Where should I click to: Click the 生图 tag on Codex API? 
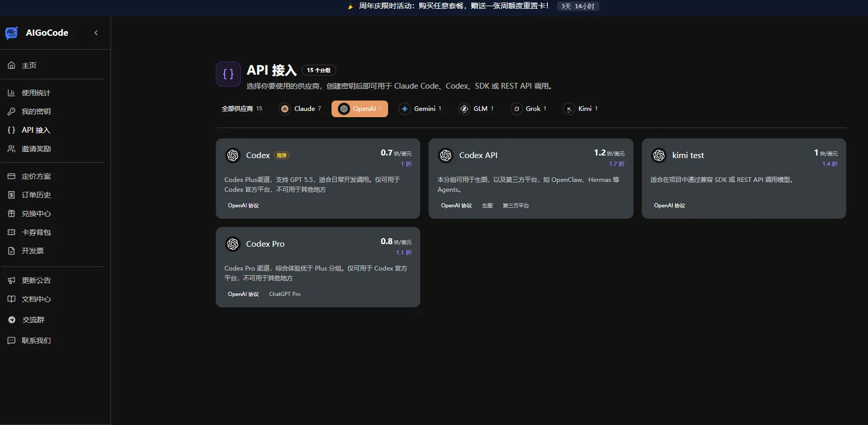click(487, 206)
